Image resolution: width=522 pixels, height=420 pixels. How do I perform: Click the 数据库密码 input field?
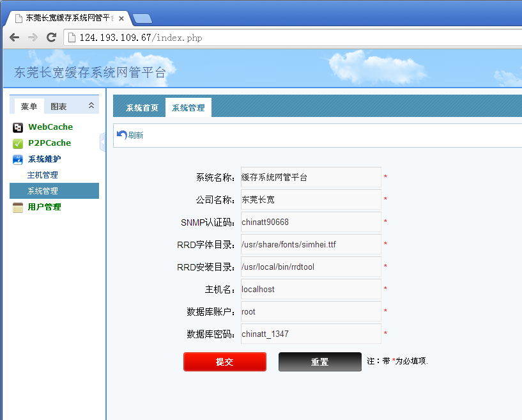click(311, 334)
